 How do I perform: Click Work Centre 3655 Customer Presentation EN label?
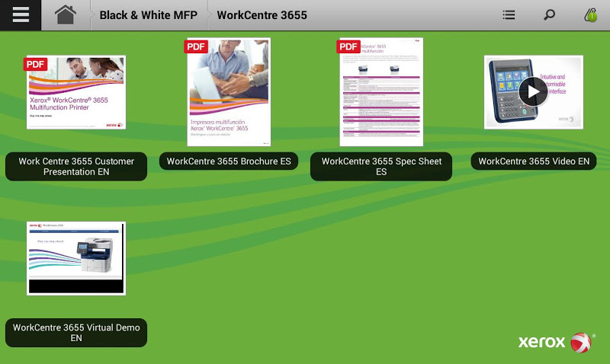coord(76,166)
